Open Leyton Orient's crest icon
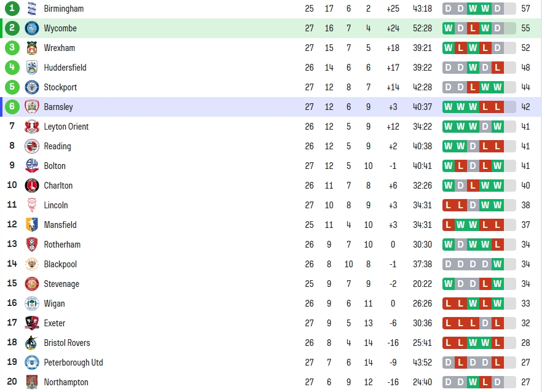542x392 pixels. pos(32,127)
